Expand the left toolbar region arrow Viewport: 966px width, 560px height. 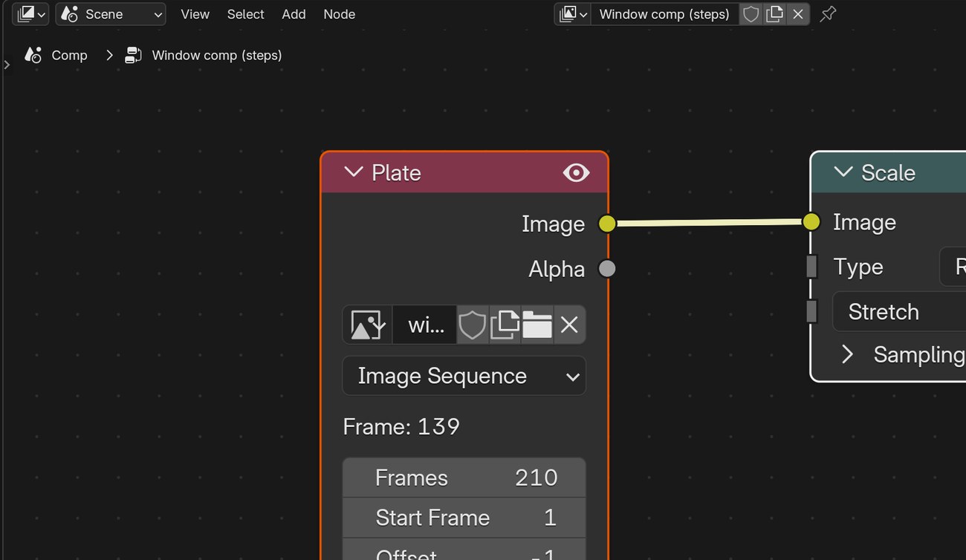pyautogui.click(x=7, y=65)
